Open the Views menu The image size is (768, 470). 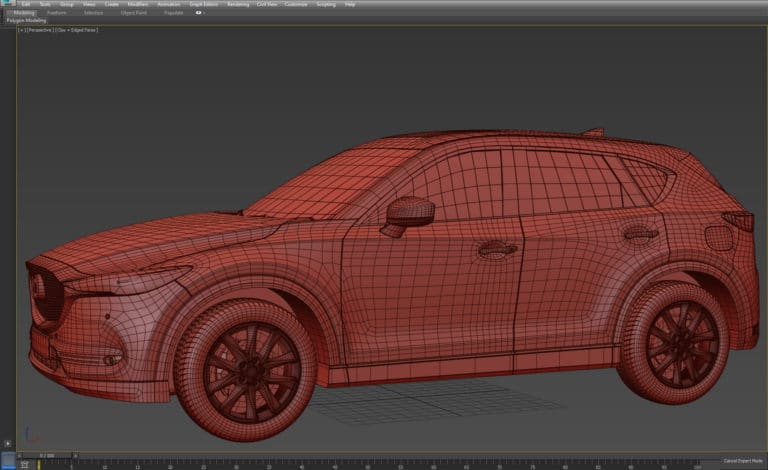pyautogui.click(x=89, y=4)
